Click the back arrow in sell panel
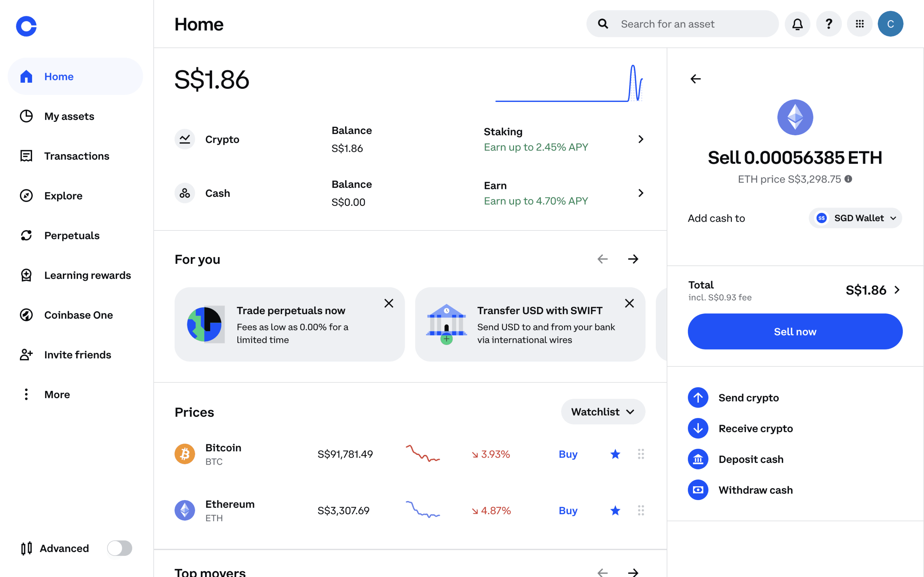This screenshot has height=577, width=924. (696, 79)
